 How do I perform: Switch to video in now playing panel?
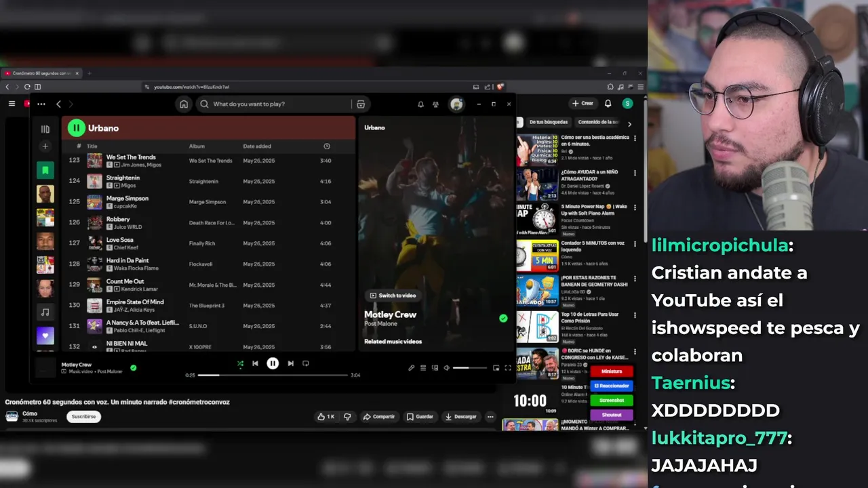coord(393,296)
